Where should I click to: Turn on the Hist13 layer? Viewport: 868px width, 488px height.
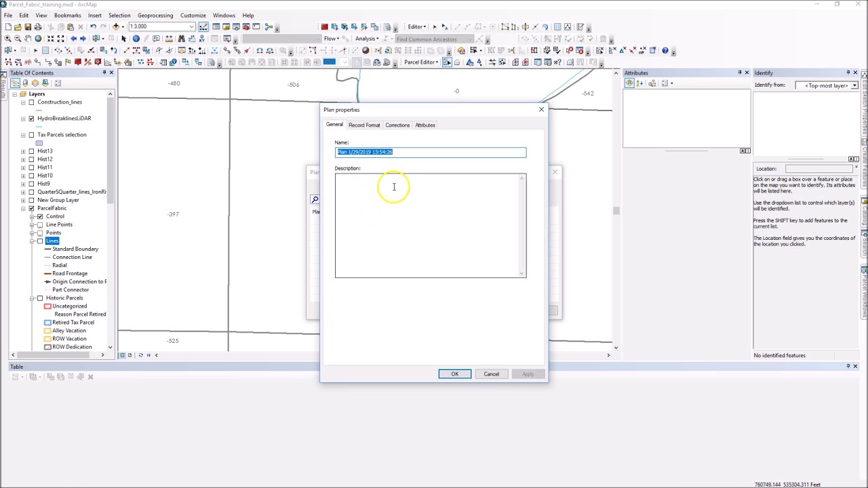click(x=31, y=150)
